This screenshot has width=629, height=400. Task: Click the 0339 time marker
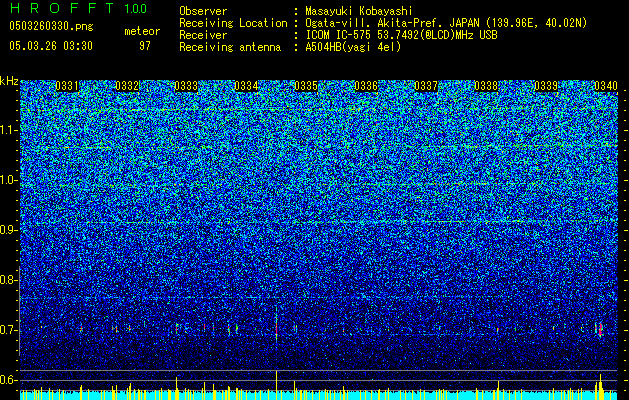546,86
